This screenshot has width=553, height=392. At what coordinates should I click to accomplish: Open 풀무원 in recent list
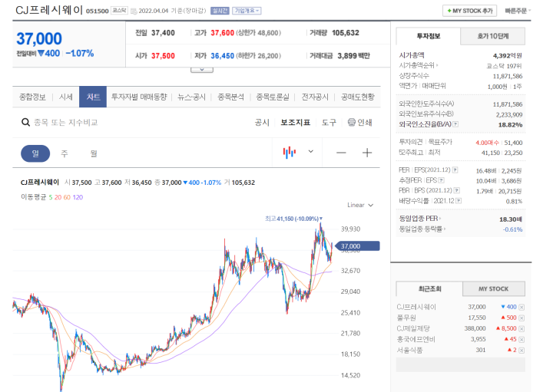point(406,318)
